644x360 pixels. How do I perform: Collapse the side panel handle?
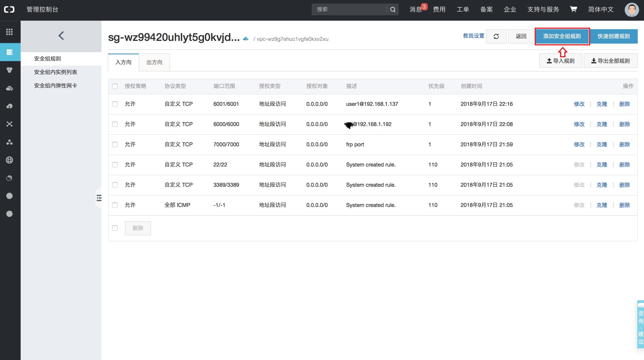pos(99,198)
